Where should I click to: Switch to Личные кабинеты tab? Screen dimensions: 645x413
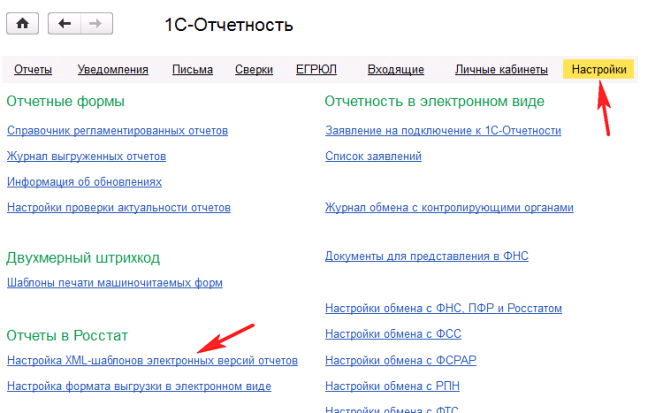tap(501, 70)
